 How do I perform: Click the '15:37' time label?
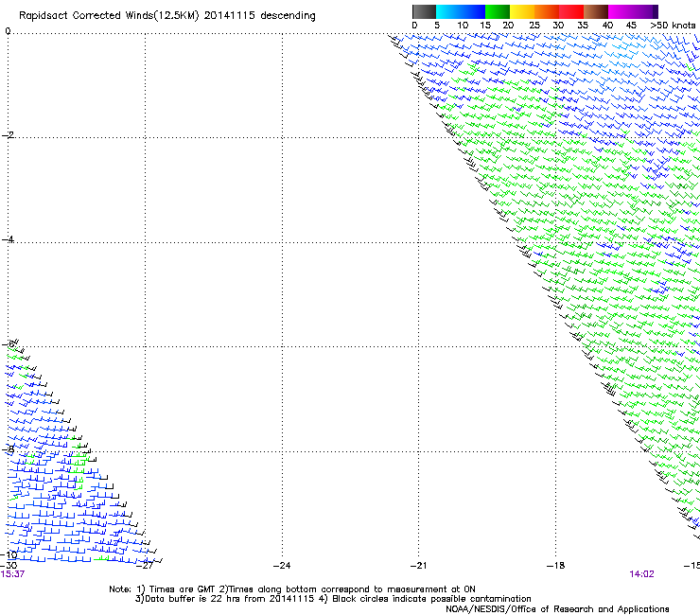click(12, 574)
